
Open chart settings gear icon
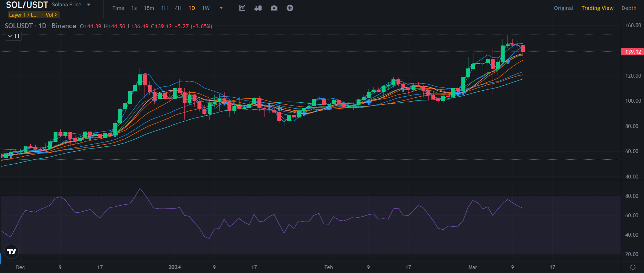(633, 267)
